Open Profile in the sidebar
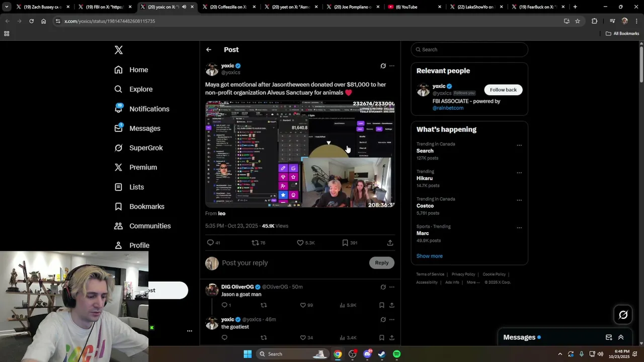644x362 pixels. coord(132,245)
